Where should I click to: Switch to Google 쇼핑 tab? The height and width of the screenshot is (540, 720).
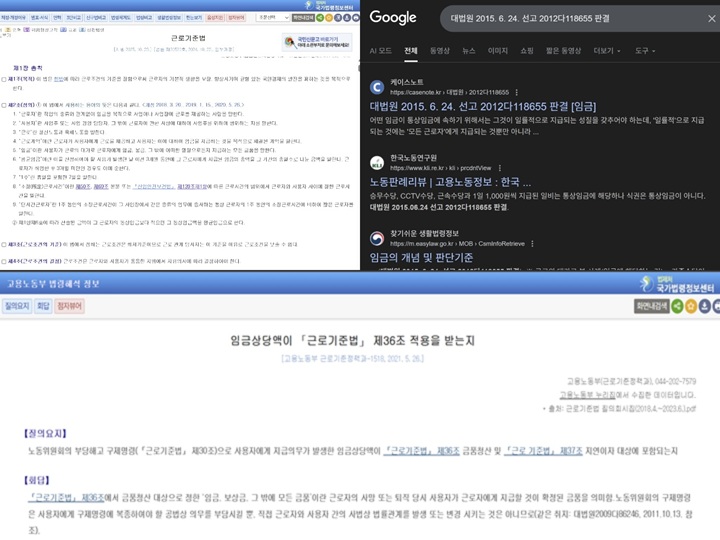tap(527, 51)
